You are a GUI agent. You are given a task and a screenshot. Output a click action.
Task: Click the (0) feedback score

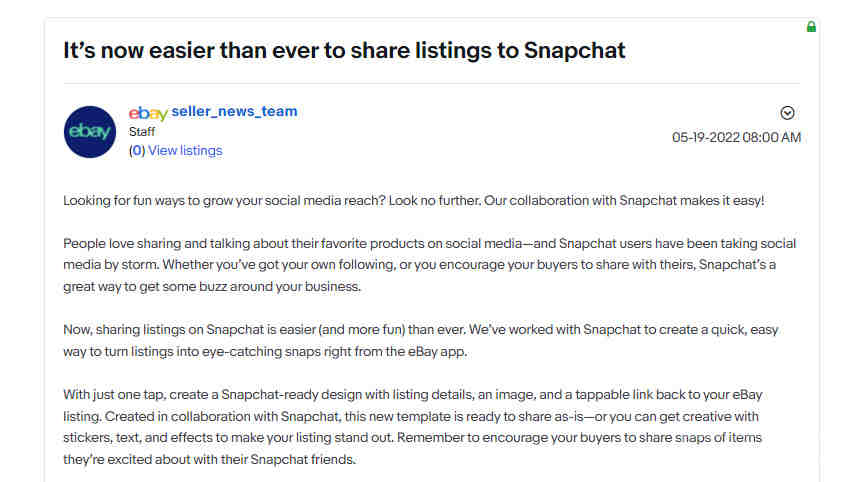pos(137,151)
